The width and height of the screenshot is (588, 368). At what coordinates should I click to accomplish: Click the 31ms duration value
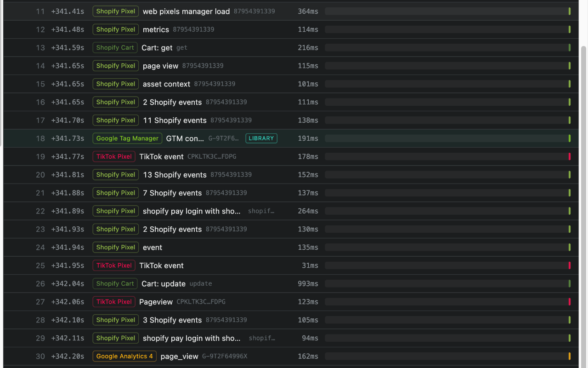click(310, 265)
